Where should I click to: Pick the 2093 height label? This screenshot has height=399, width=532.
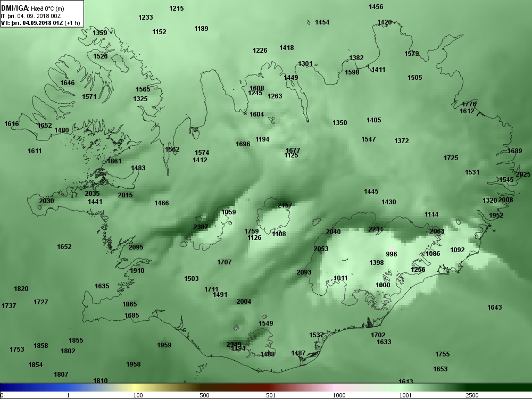(304, 272)
